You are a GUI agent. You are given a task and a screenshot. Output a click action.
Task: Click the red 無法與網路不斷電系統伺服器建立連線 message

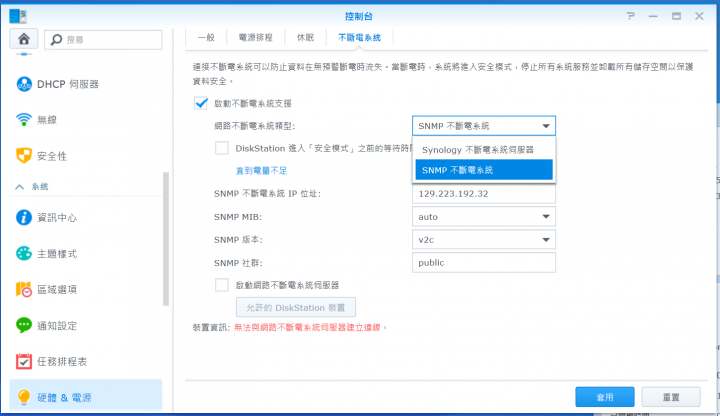pyautogui.click(x=310, y=327)
